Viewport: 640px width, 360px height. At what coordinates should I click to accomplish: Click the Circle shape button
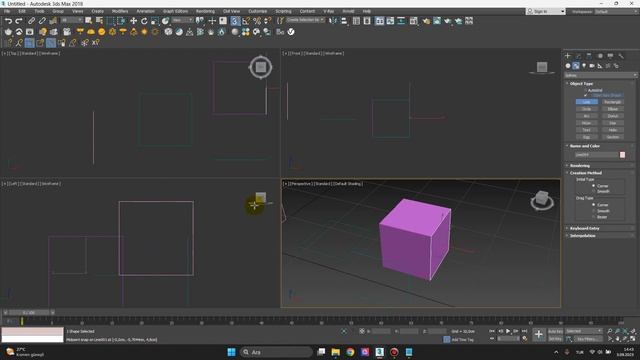(587, 109)
